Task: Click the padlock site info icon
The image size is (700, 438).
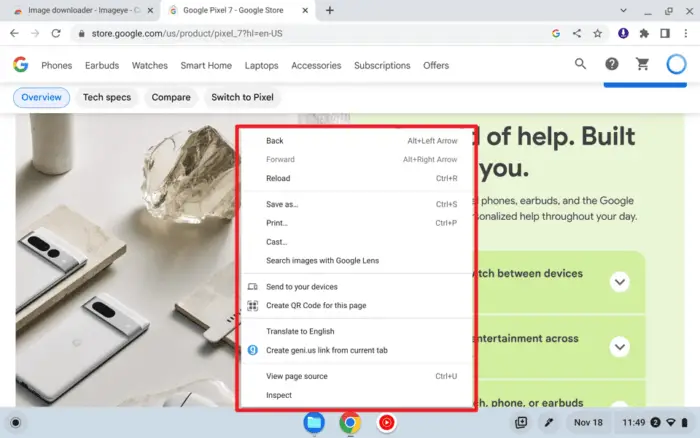Action: pyautogui.click(x=81, y=33)
